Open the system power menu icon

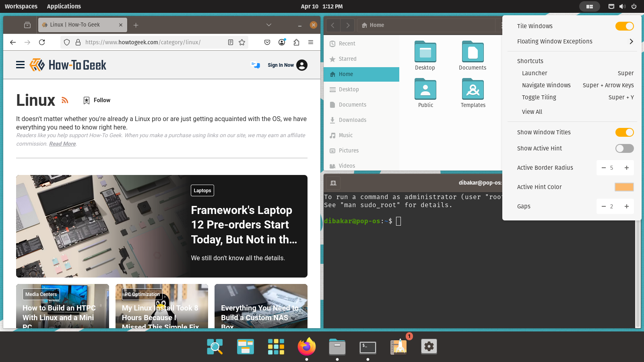(x=634, y=6)
